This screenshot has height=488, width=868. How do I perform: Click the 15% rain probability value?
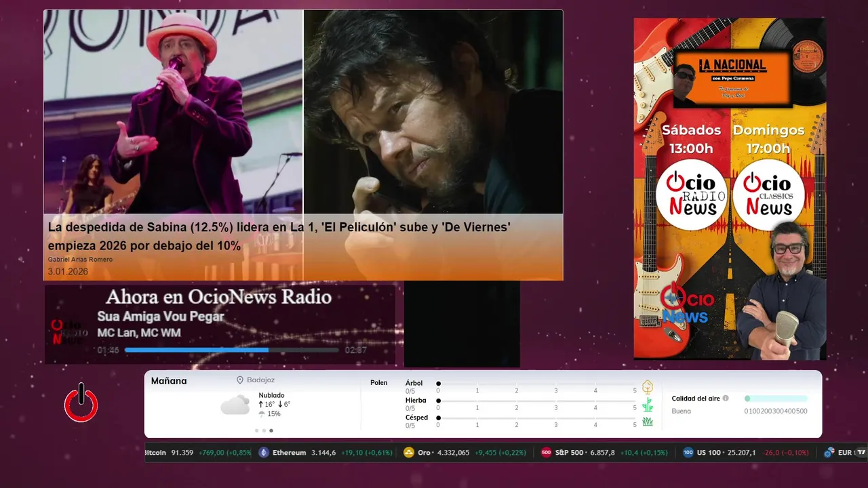coord(274,414)
